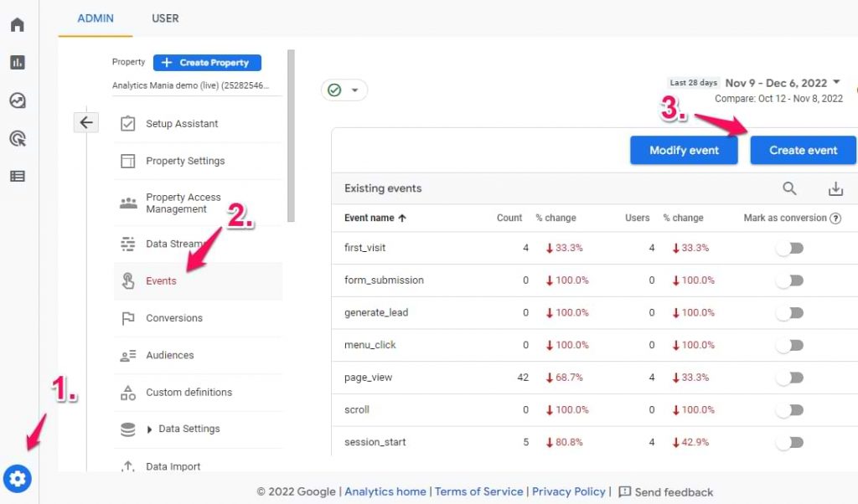Enable conversion for generate_lead event

click(x=789, y=312)
